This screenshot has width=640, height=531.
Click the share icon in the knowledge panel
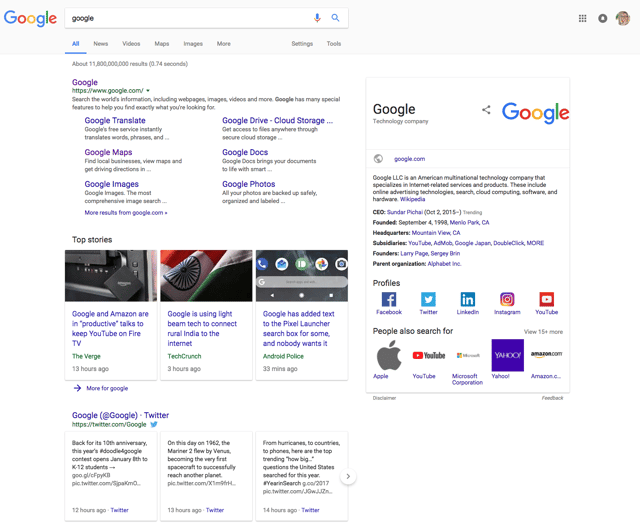pos(486,109)
